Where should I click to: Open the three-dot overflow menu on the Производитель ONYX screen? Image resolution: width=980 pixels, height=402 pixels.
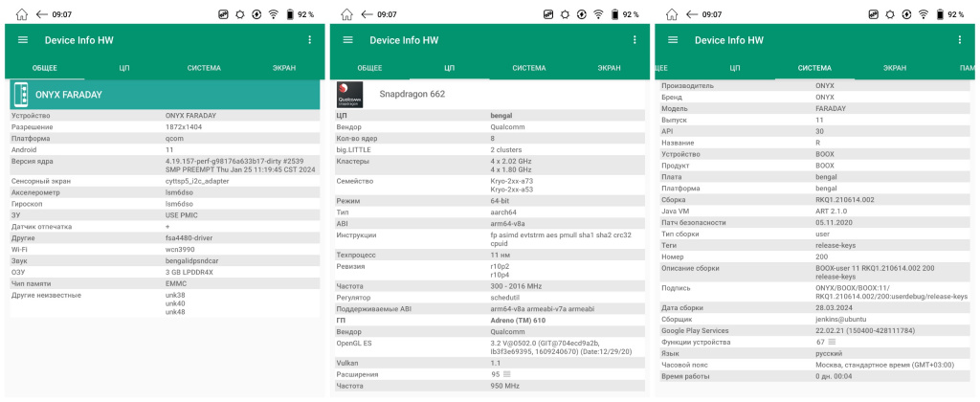pos(959,40)
